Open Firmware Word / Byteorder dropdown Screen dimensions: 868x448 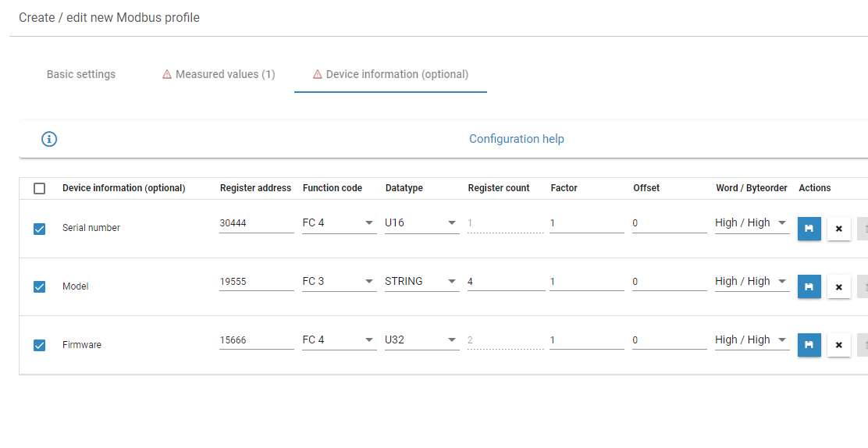[x=752, y=340]
